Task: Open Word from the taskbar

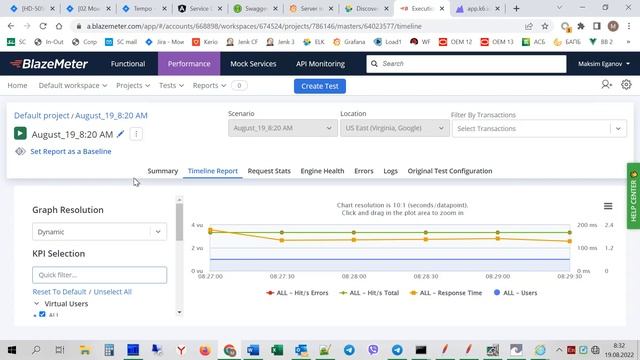Action: pos(253,350)
